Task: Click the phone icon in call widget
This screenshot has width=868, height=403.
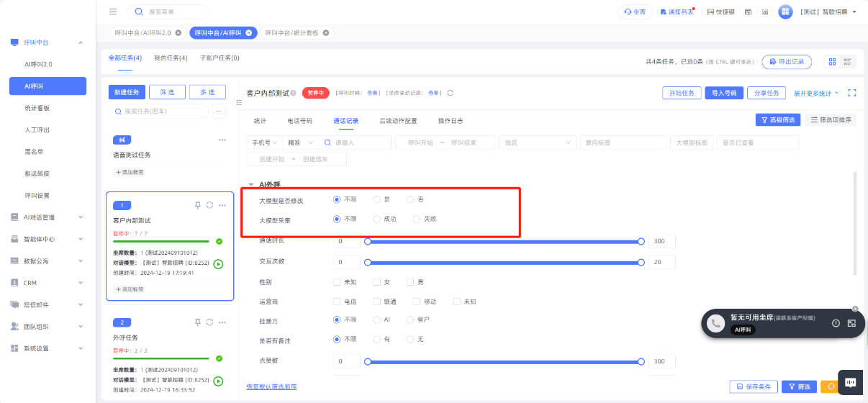Action: (x=715, y=324)
